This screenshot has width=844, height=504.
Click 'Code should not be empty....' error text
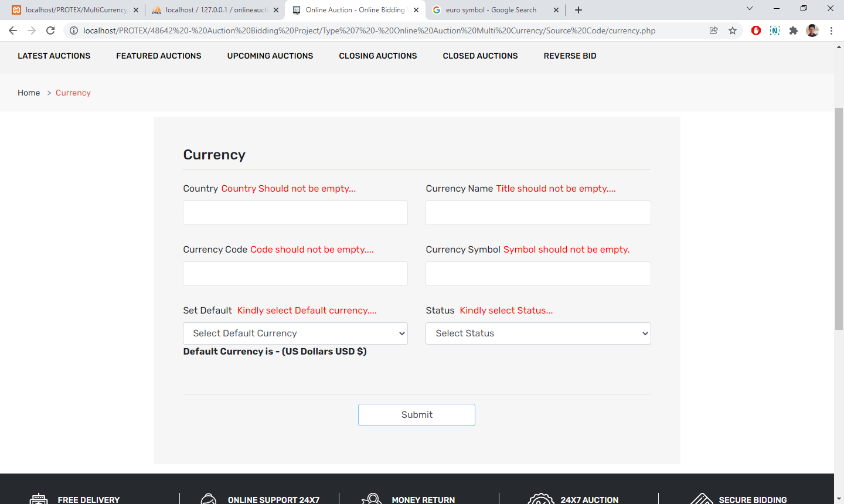click(312, 250)
